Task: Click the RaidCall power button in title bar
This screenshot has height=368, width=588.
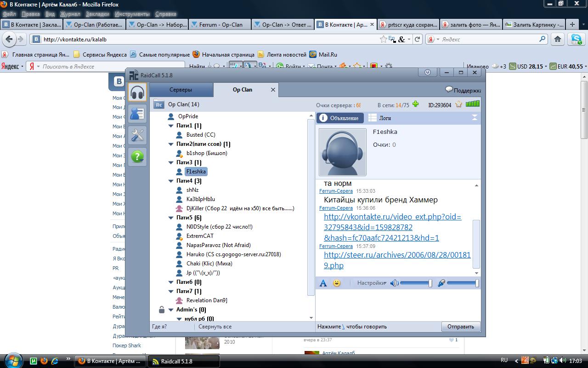Action: 428,72
